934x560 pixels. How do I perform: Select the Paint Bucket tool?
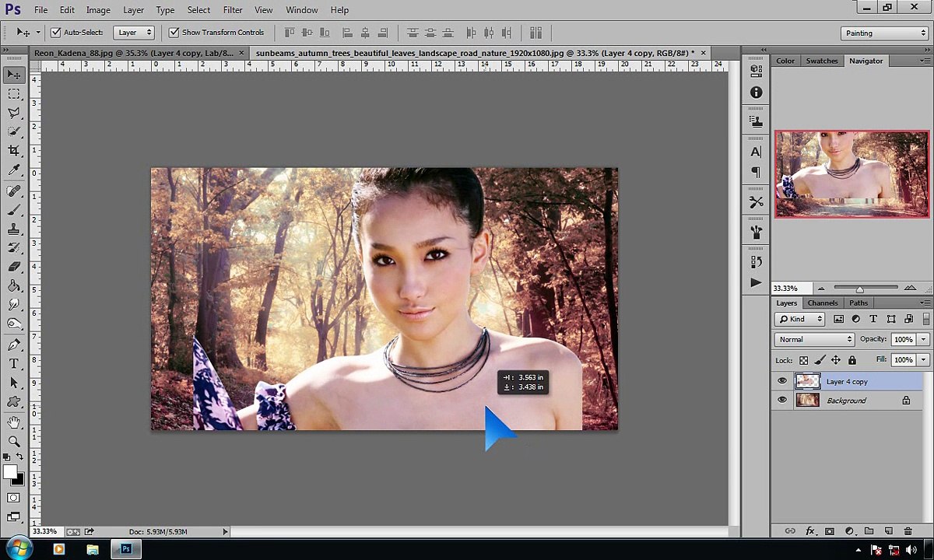pyautogui.click(x=14, y=285)
